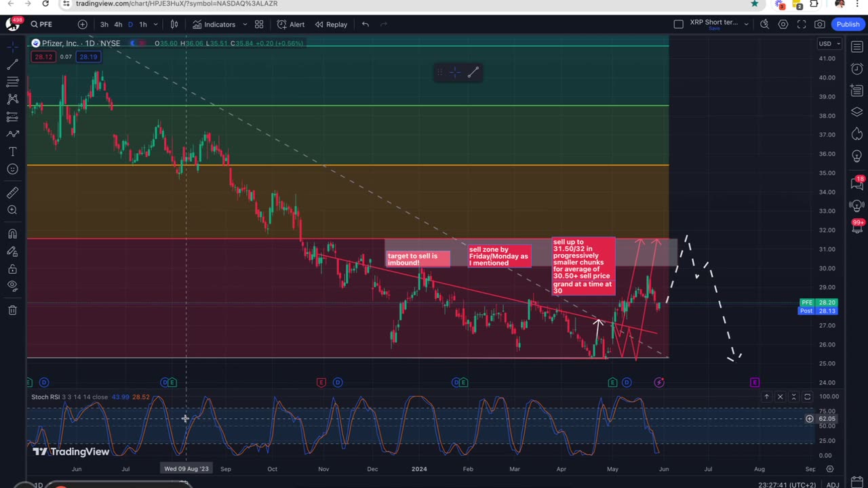Screen dimensions: 868x488
Task: Open the object tree layers panel
Action: (857, 112)
